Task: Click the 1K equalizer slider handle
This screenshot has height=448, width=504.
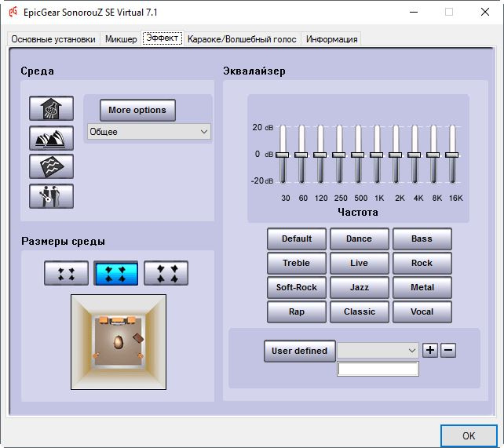Action: tap(376, 155)
